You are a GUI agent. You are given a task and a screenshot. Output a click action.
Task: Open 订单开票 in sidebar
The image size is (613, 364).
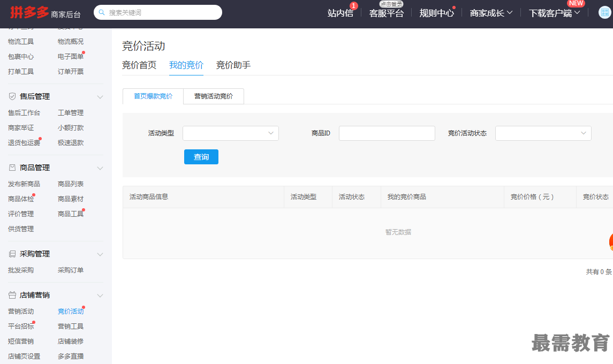tap(70, 72)
